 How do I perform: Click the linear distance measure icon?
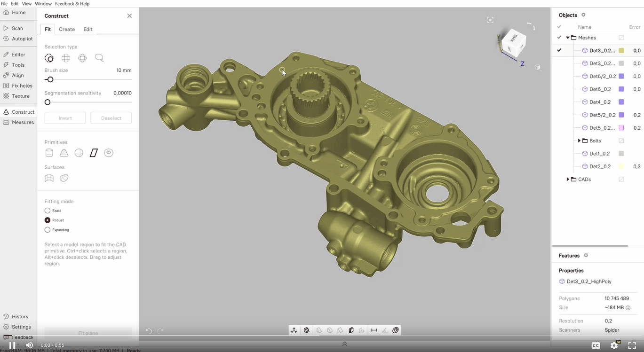pos(374,330)
